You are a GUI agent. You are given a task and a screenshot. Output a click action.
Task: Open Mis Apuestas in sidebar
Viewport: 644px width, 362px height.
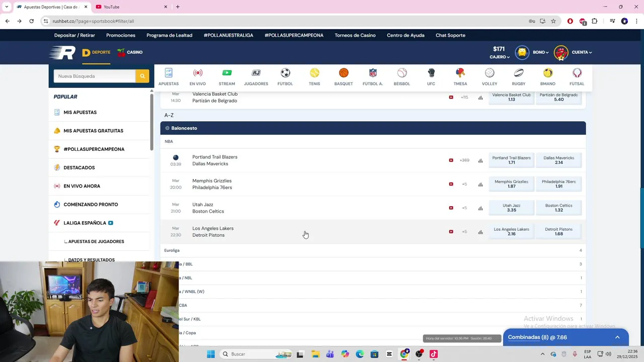[x=80, y=113]
